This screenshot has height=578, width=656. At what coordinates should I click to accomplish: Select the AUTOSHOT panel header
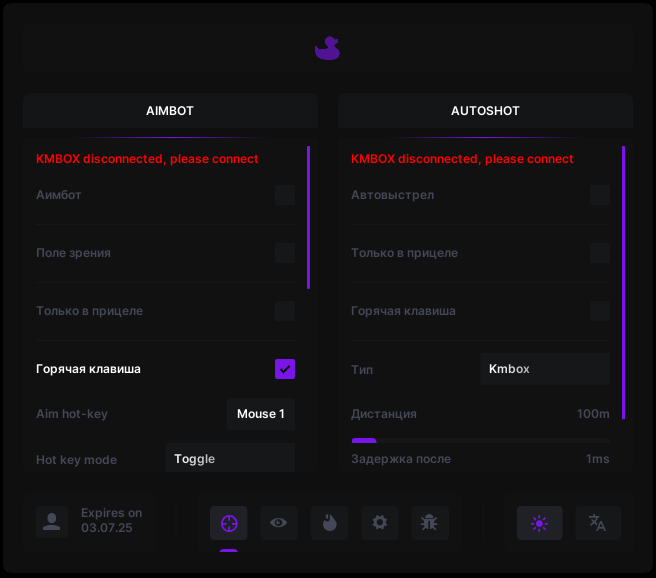point(485,111)
